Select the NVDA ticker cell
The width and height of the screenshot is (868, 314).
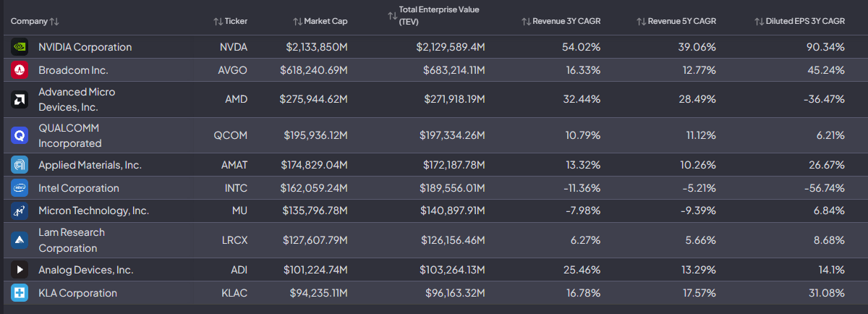pyautogui.click(x=234, y=47)
